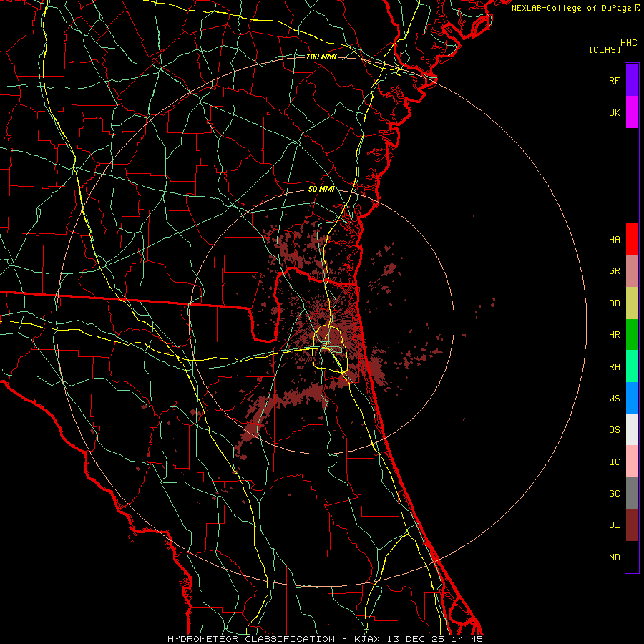Viewport: 644px width, 644px height.
Task: Click the KJAX radar station identifier
Action: (x=367, y=639)
